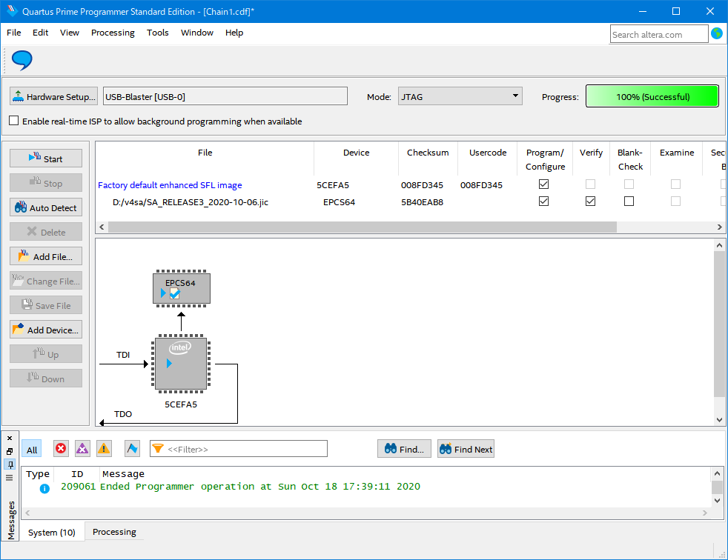Click the file table horizontal scrollbar
The image size is (728, 560).
coord(362,227)
